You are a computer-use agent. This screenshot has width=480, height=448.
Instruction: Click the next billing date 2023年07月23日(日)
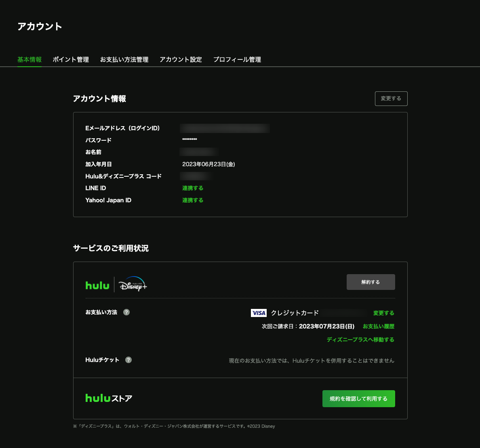click(x=326, y=326)
